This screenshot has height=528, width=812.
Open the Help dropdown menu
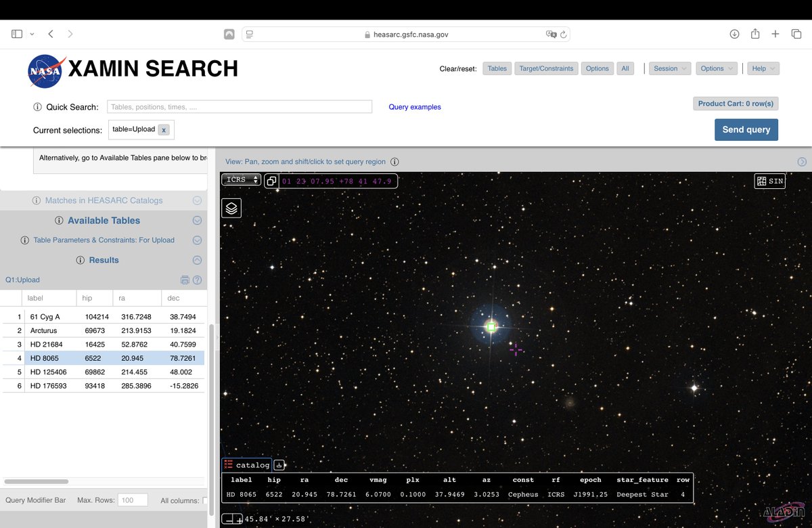point(763,68)
